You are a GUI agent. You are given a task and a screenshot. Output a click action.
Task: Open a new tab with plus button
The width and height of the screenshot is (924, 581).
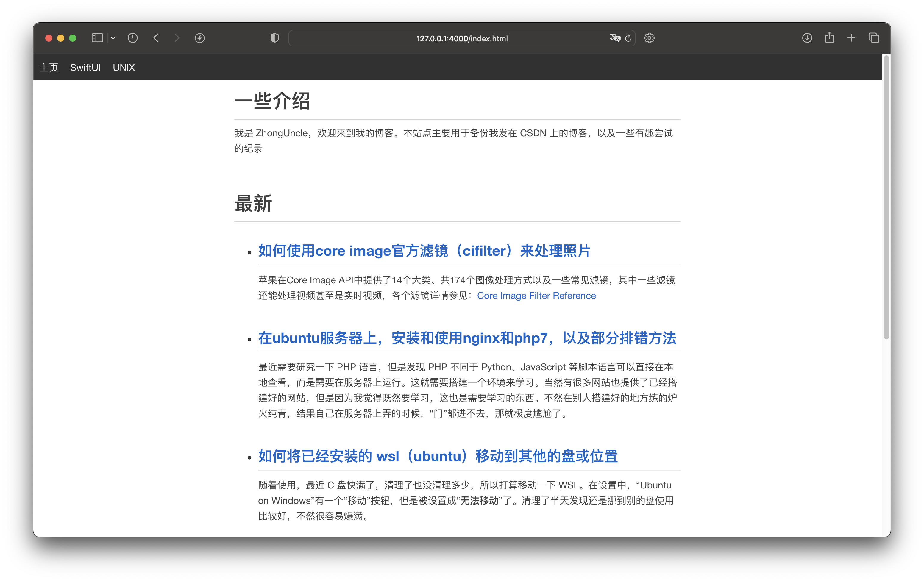coord(851,38)
